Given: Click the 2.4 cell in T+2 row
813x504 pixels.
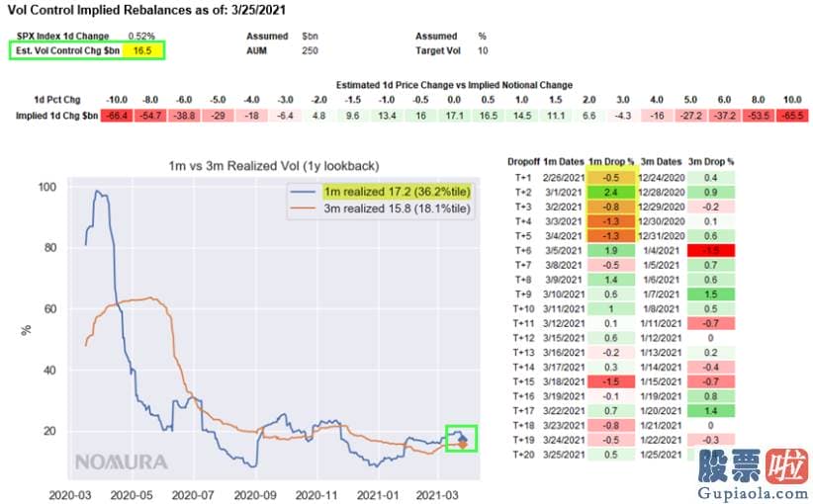Looking at the screenshot, I should 611,192.
